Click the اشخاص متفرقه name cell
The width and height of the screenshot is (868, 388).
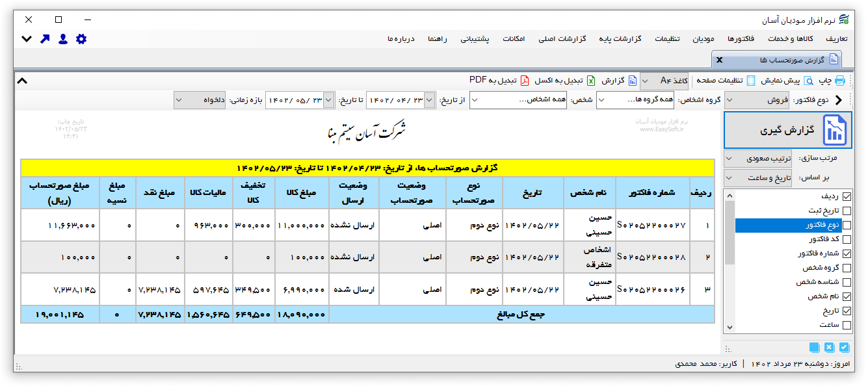click(x=590, y=257)
